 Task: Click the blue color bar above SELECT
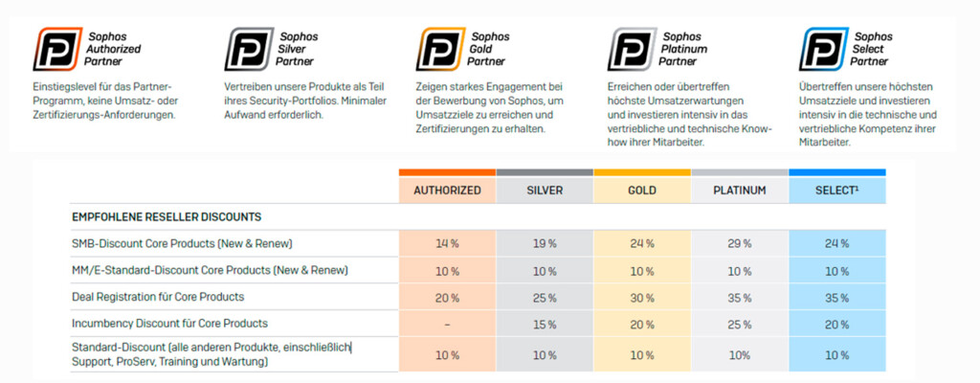(836, 172)
